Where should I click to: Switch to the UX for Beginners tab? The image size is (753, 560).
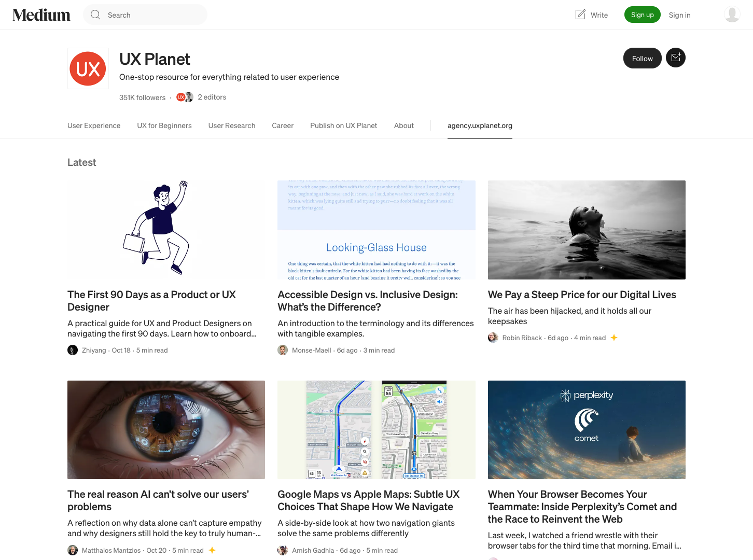point(164,125)
